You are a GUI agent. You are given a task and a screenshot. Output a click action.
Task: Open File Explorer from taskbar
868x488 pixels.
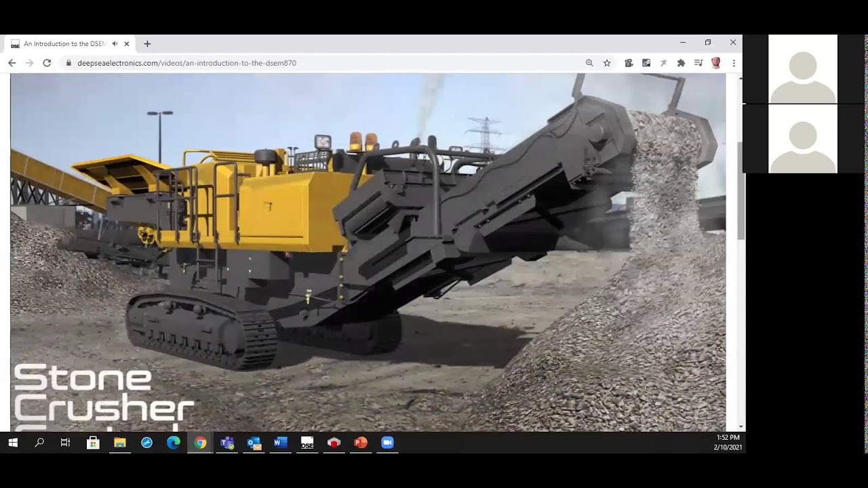[120, 443]
